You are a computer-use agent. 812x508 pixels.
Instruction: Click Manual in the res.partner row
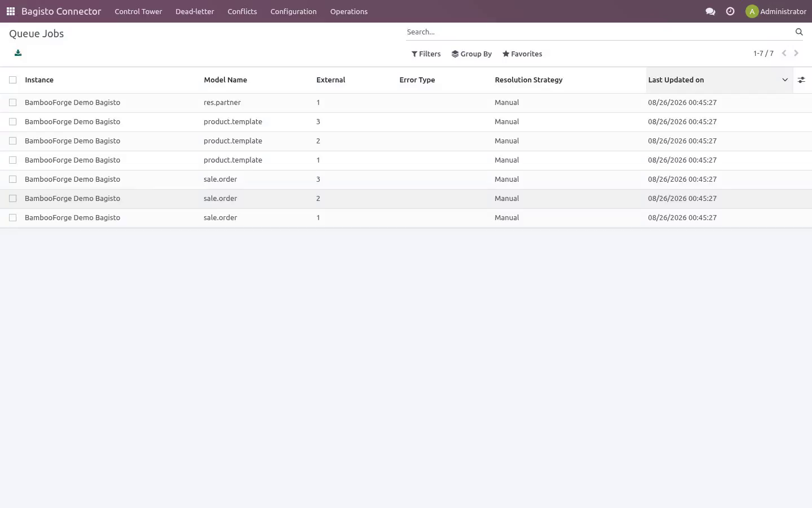point(507,103)
